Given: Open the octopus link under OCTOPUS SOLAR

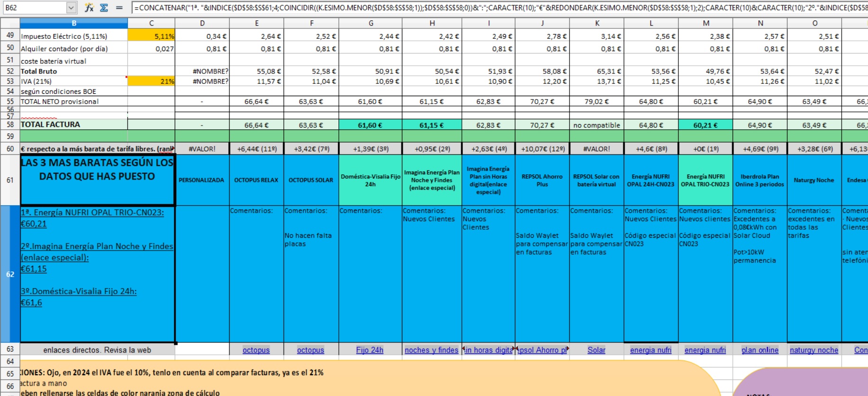Looking at the screenshot, I should coord(310,350).
